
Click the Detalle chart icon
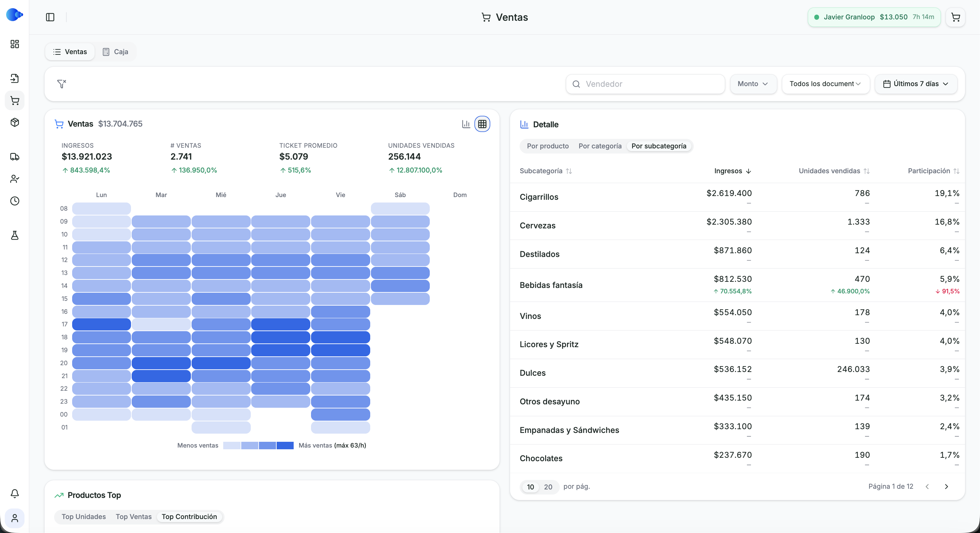pos(524,125)
